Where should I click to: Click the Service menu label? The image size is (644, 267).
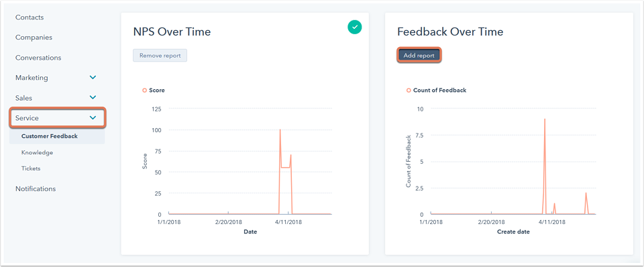[x=27, y=118]
